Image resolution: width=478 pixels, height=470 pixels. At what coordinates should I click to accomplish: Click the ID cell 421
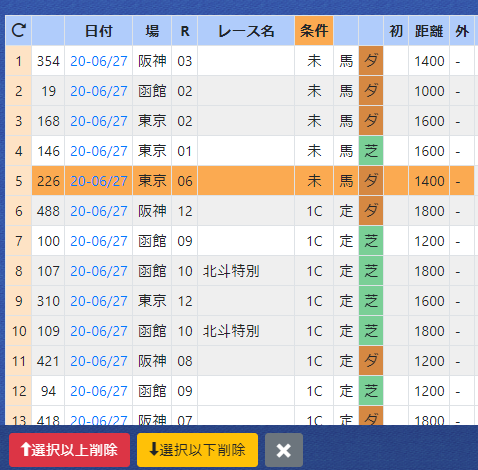(x=48, y=361)
